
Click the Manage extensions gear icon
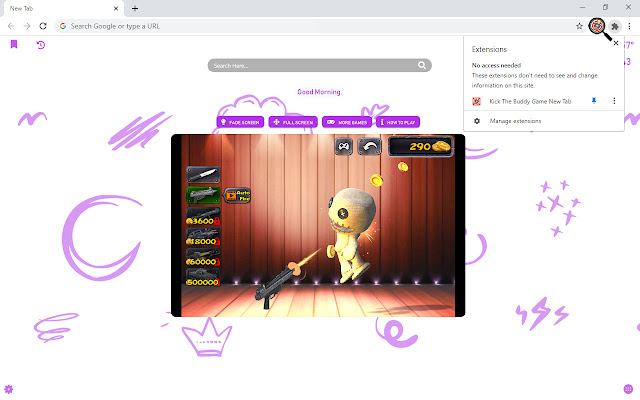[477, 121]
